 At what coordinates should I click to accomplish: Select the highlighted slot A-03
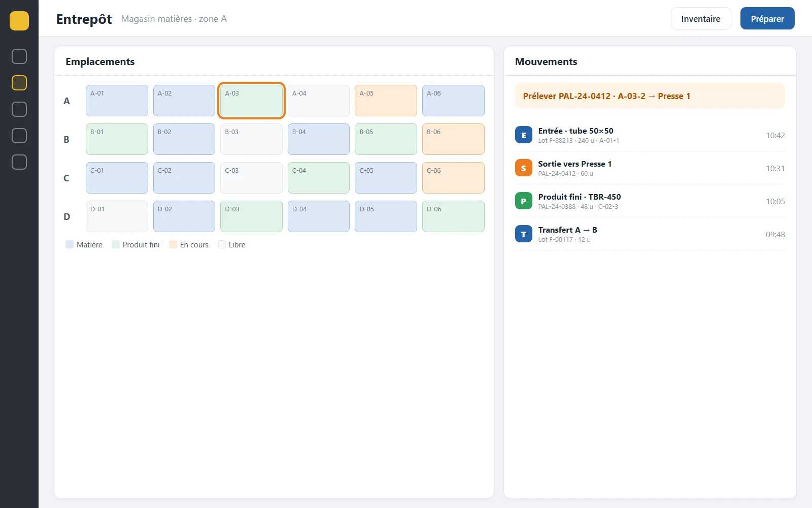click(x=251, y=101)
